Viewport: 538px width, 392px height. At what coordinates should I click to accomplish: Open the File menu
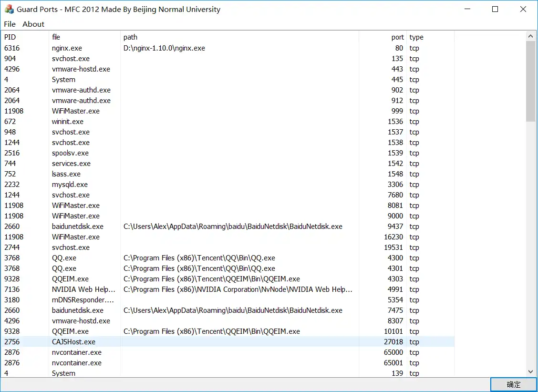10,24
